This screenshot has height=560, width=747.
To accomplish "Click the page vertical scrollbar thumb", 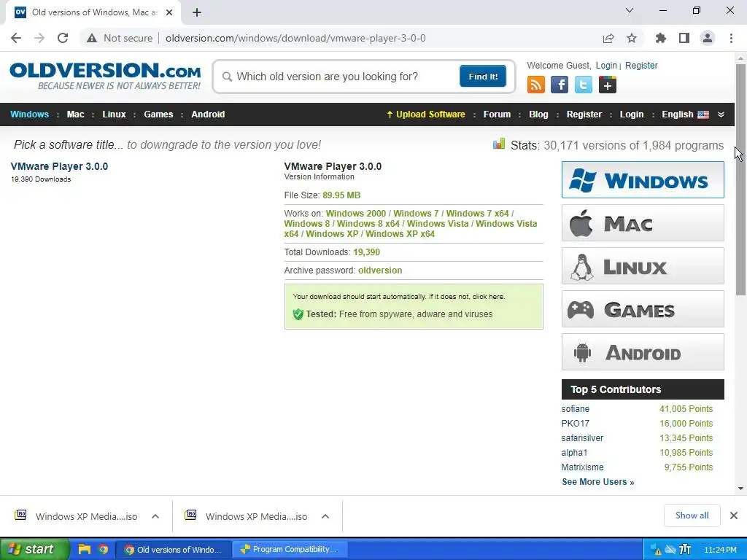I will (x=740, y=179).
